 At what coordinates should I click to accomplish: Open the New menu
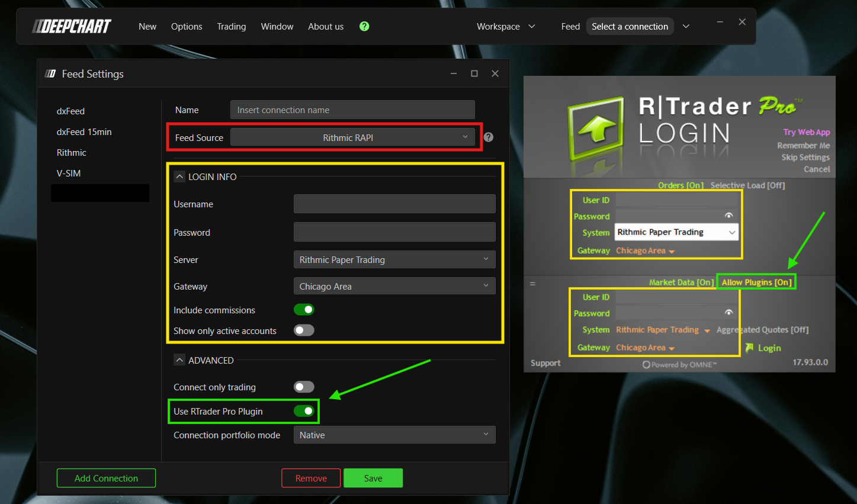pos(147,26)
